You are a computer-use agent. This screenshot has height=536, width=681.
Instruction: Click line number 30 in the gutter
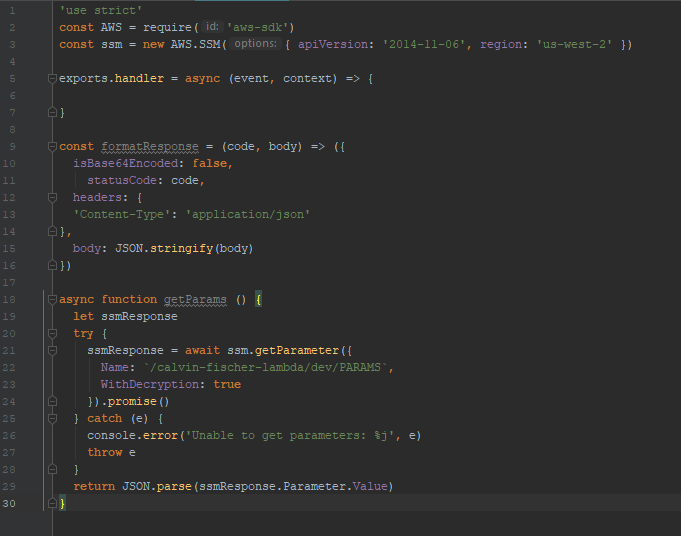[x=9, y=504]
